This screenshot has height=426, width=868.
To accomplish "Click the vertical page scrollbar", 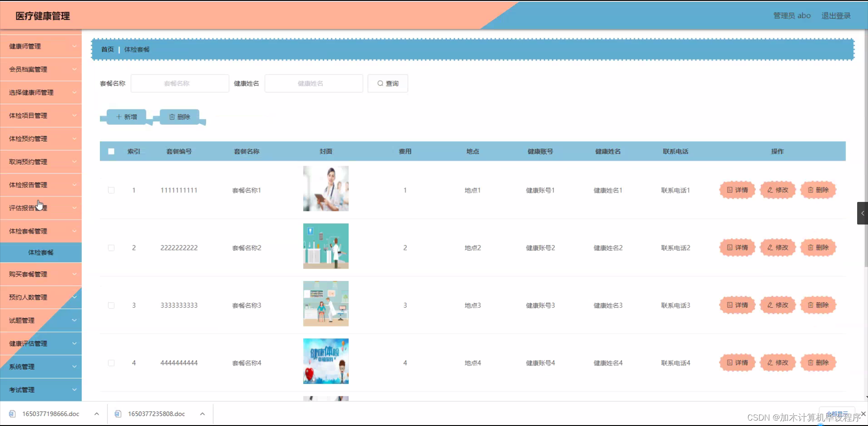I will pyautogui.click(x=866, y=149).
